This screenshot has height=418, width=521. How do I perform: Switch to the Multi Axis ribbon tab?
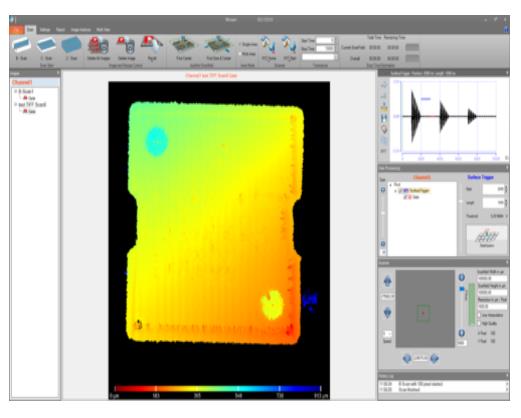point(103,30)
